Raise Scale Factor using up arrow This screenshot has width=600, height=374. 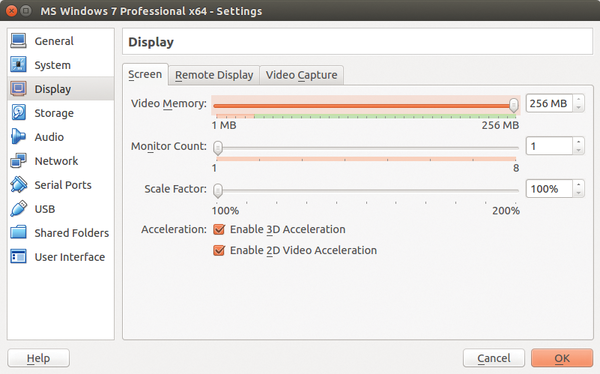579,185
